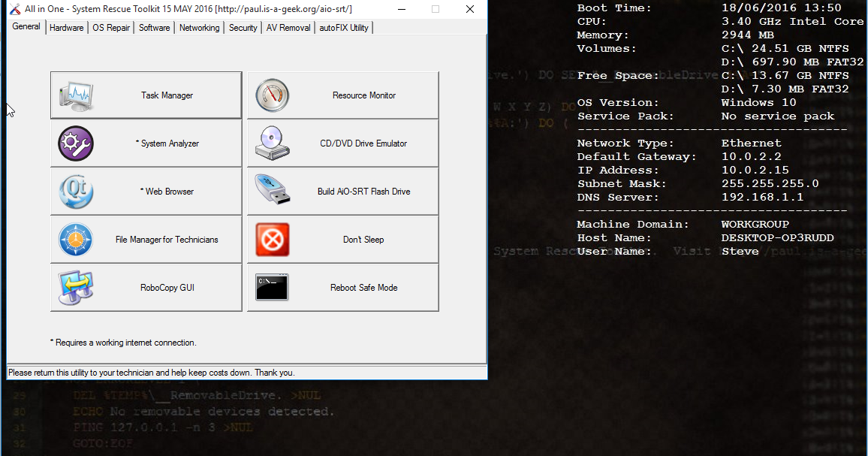The width and height of the screenshot is (868, 456).
Task: Click the CD/DVD Drive Emulator disc icon
Action: (x=271, y=143)
